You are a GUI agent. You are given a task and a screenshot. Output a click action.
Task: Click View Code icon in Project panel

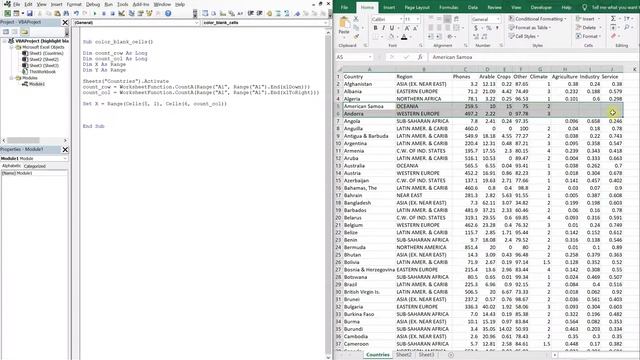click(x=6, y=31)
